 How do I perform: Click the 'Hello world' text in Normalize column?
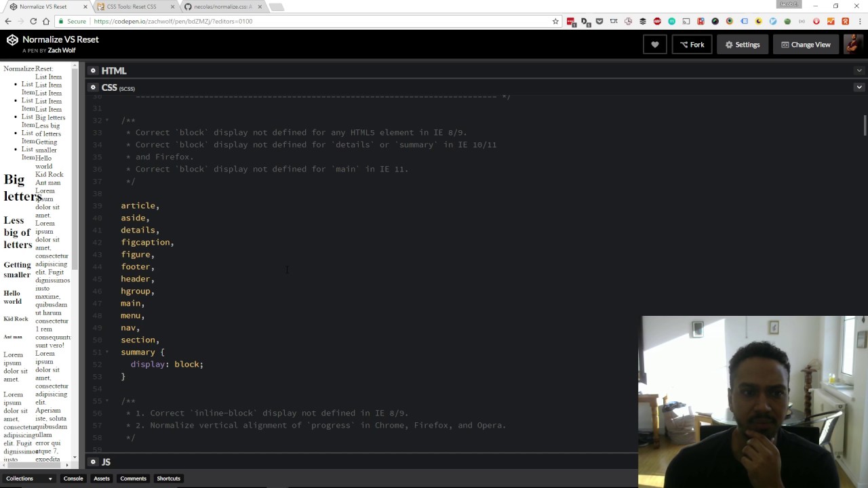(x=12, y=298)
